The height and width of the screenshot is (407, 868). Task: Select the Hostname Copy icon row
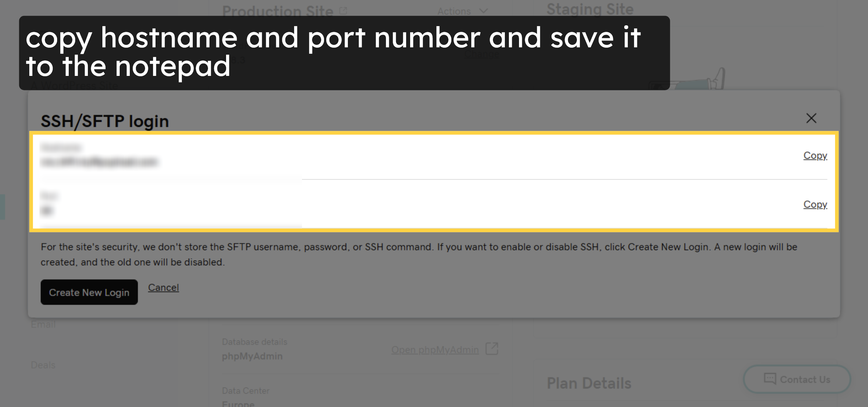point(815,155)
